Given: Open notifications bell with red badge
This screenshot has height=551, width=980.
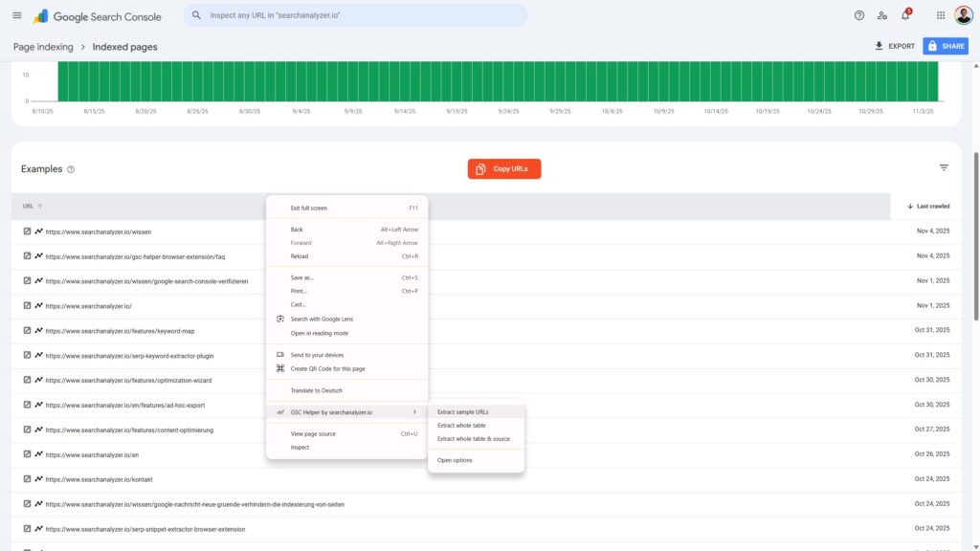Looking at the screenshot, I should click(905, 15).
